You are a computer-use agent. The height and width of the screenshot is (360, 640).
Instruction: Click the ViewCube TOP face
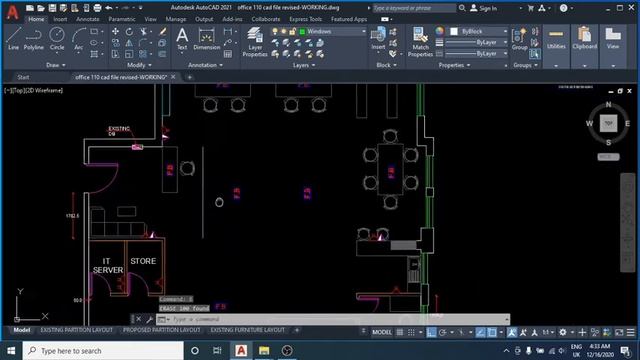(608, 123)
